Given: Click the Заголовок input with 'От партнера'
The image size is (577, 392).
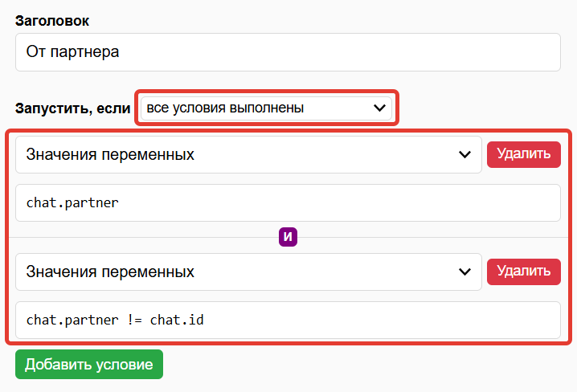Looking at the screenshot, I should (x=288, y=52).
